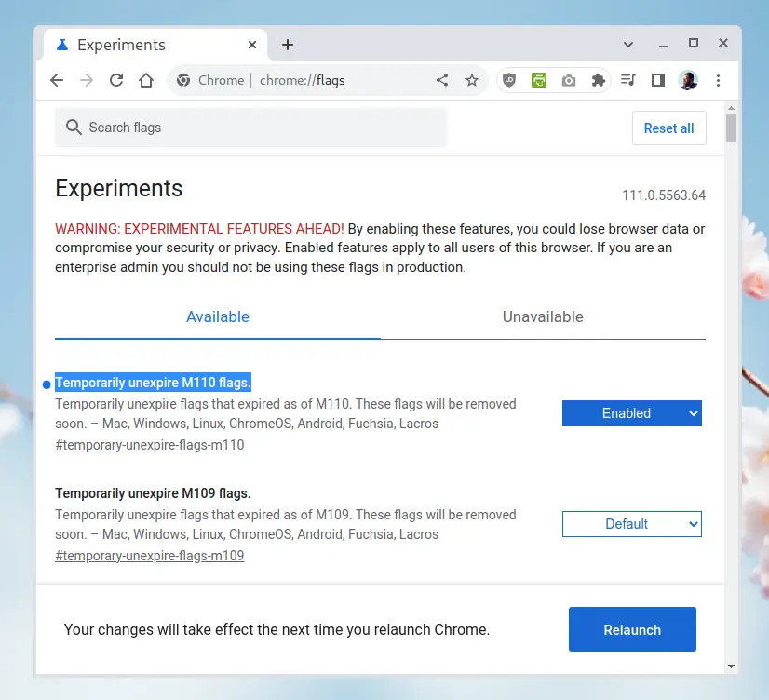Click the share this page icon
The image size is (769, 700).
(x=442, y=80)
